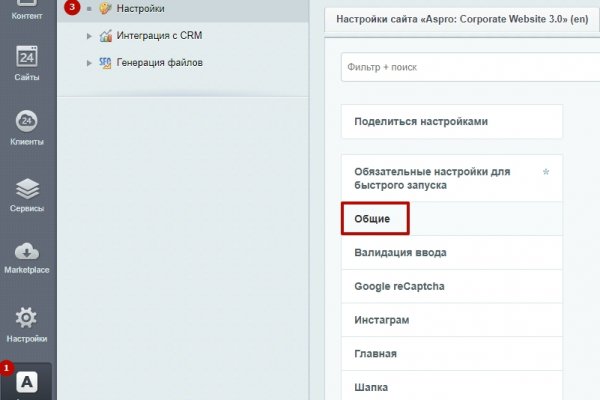Screen dimensions: 600x400
Task: Collapse the Настройки tree node
Action: pyautogui.click(x=90, y=9)
